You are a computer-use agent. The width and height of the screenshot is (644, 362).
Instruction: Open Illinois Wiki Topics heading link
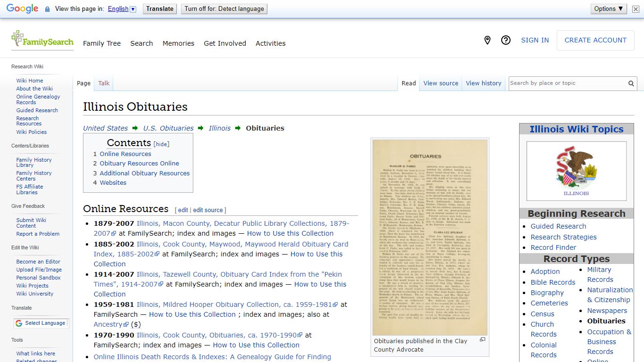[x=576, y=129]
